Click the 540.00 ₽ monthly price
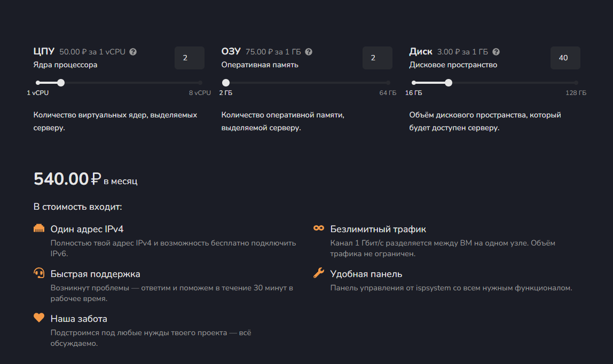 point(67,179)
